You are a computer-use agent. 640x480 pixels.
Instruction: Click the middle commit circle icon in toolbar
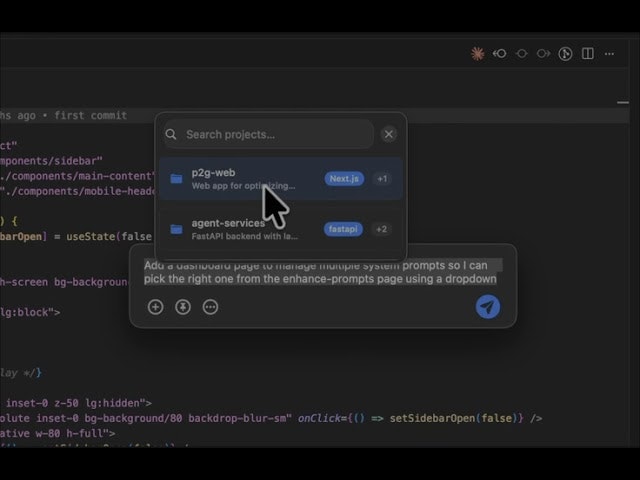tap(522, 53)
